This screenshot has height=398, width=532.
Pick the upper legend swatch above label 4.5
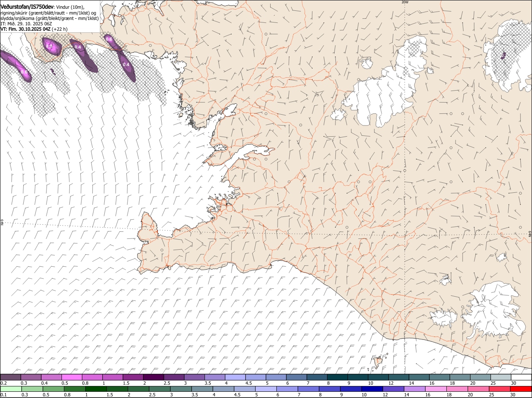click(256, 377)
